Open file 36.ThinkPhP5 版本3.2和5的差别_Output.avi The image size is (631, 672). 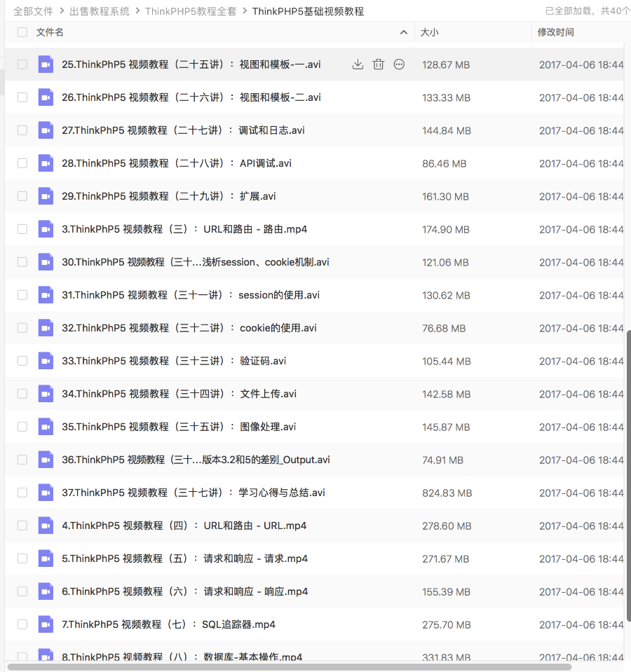[x=196, y=460]
